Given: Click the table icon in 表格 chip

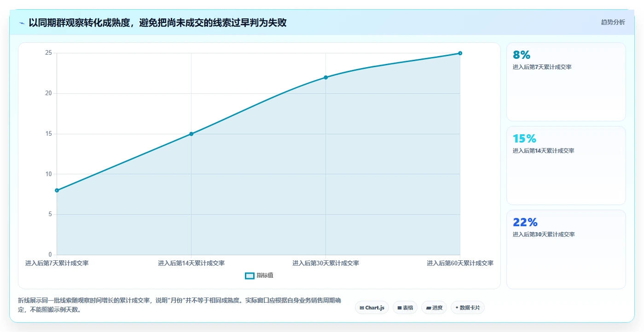Looking at the screenshot, I should tap(400, 308).
